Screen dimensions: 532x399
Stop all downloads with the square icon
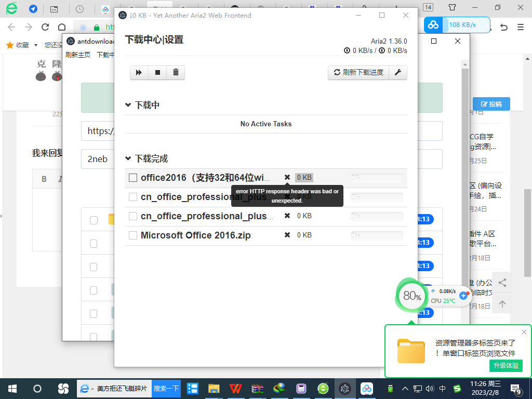157,73
